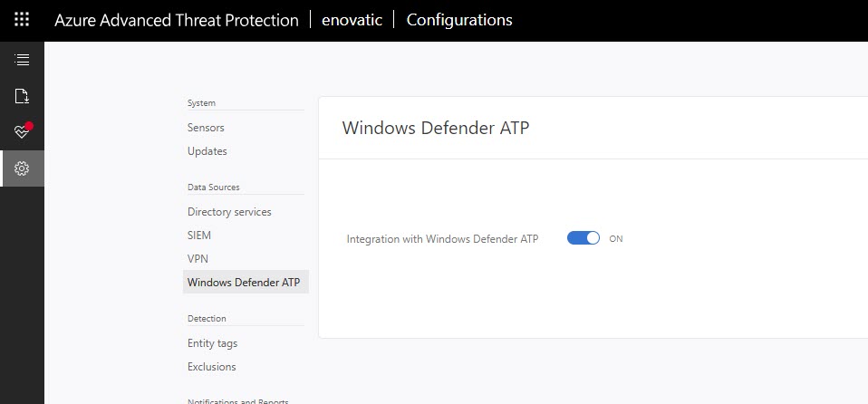Click the Windows Defender ATP panel heading
This screenshot has width=868, height=404.
point(436,128)
